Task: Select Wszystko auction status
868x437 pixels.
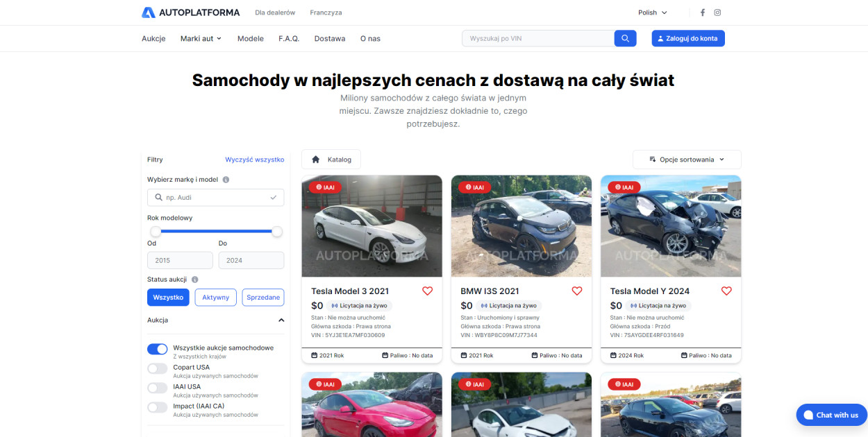Action: click(x=168, y=298)
